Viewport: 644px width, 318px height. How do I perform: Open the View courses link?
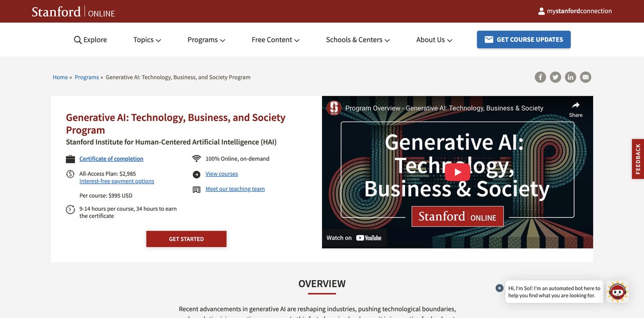[222, 174]
